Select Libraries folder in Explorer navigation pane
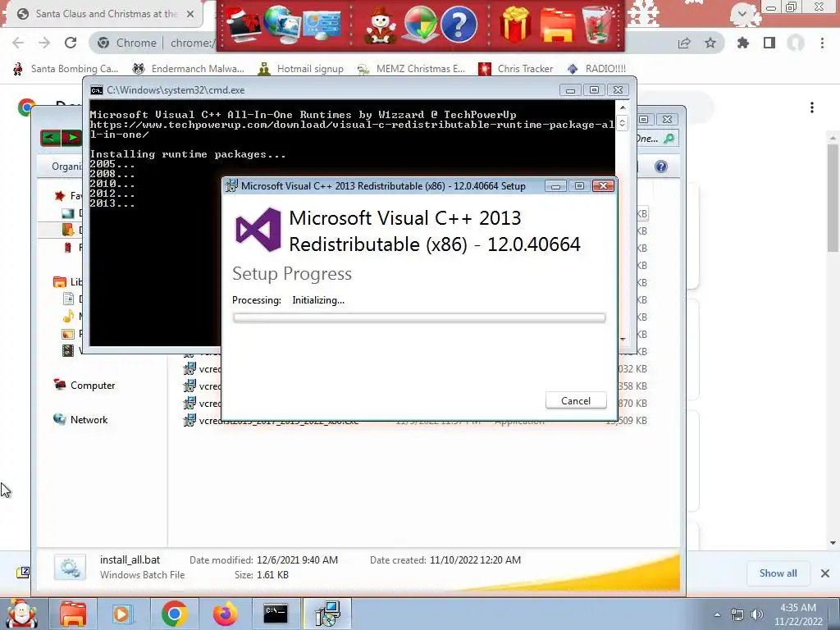Viewport: 840px width, 630px height. click(59, 282)
